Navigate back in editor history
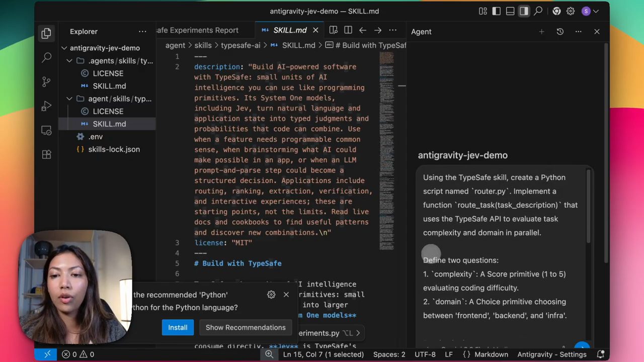This screenshot has height=362, width=644. point(363,30)
